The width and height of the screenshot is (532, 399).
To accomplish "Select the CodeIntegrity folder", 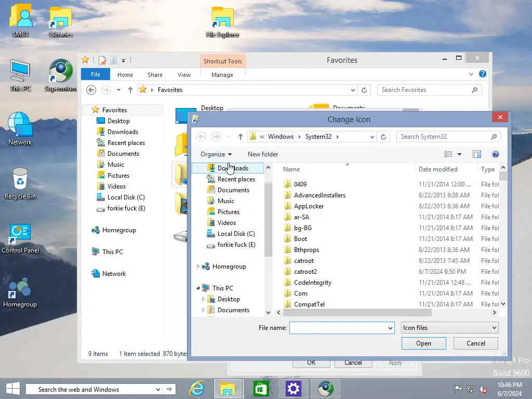I will click(312, 283).
